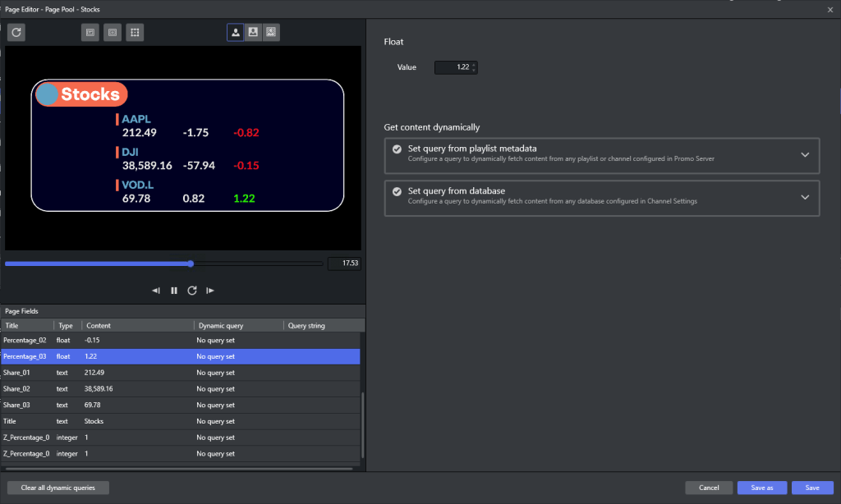The height and width of the screenshot is (504, 841).
Task: Pause the preview playback
Action: click(174, 291)
